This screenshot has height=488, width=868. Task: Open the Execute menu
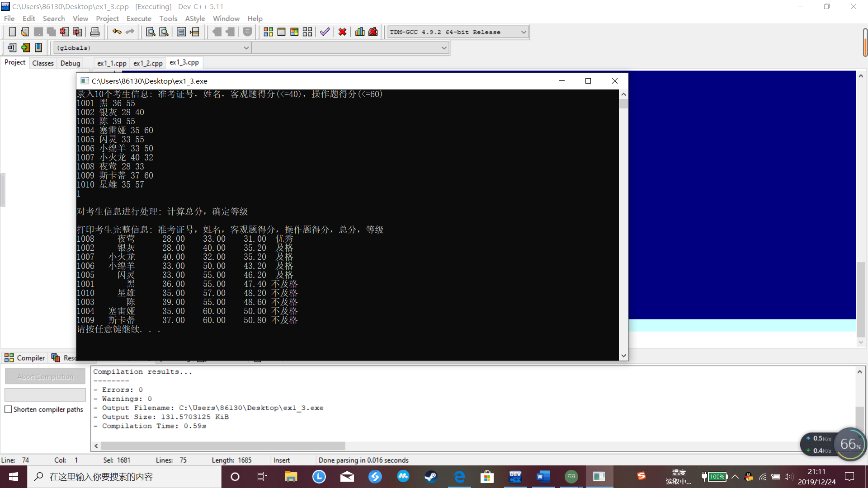tap(138, 19)
